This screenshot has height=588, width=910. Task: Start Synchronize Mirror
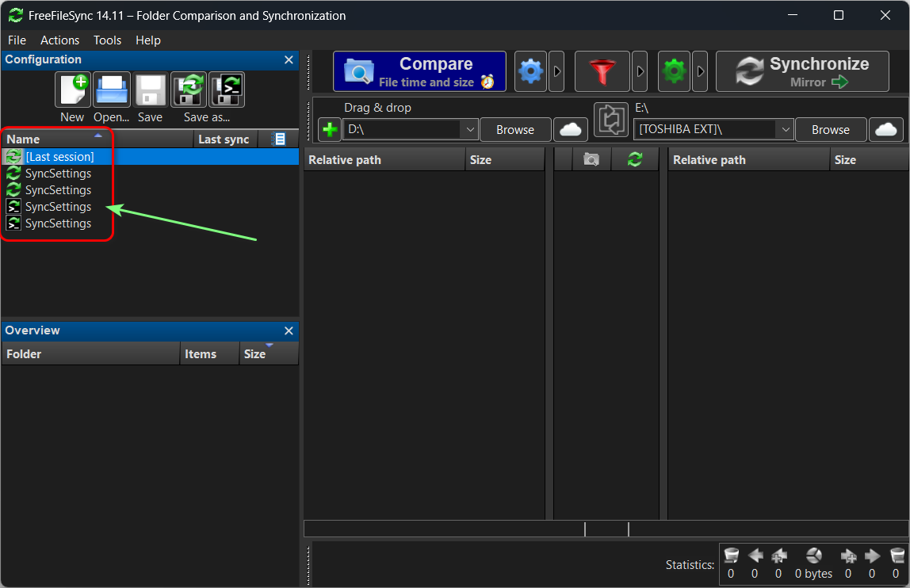802,71
